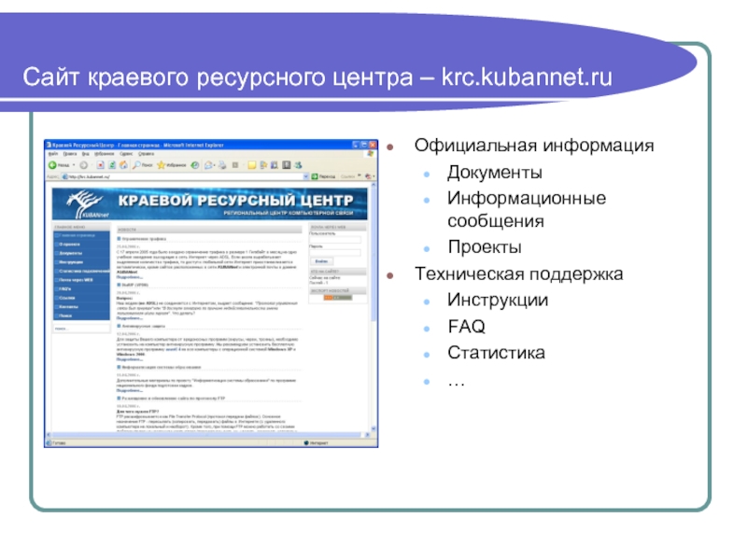Image resolution: width=747 pixels, height=560 pixels.
Task: Click the bullet Официальная информация
Action: point(534,146)
